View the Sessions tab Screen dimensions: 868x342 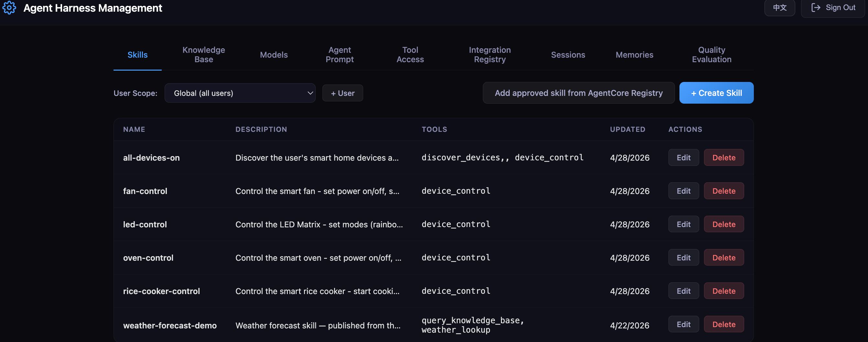tap(568, 55)
